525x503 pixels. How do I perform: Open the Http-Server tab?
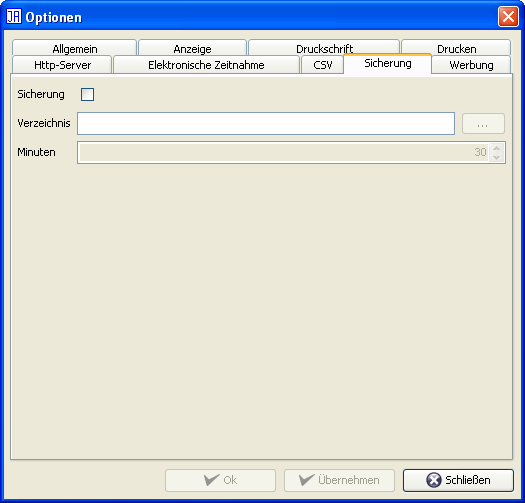pyautogui.click(x=62, y=65)
